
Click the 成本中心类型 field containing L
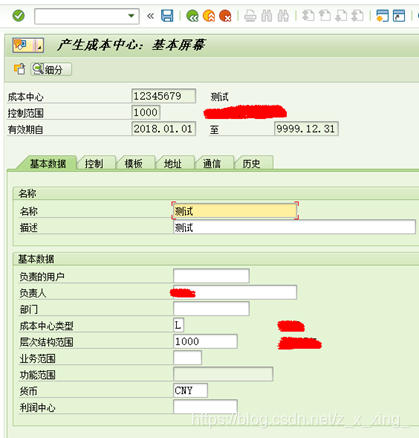click(178, 325)
